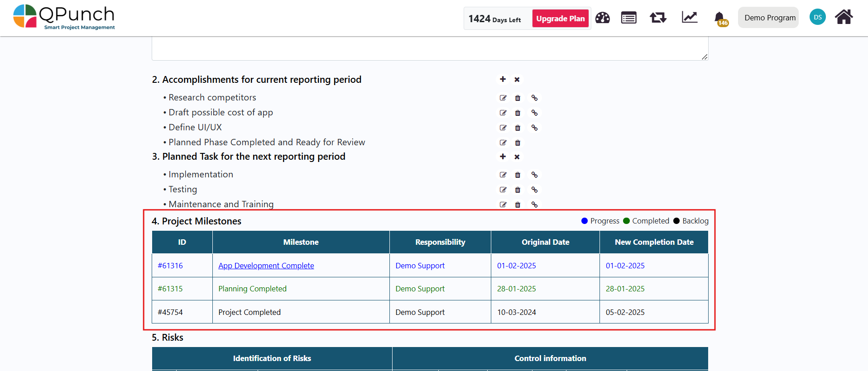Edit the Implementation item
This screenshot has width=868, height=371.
[503, 175]
